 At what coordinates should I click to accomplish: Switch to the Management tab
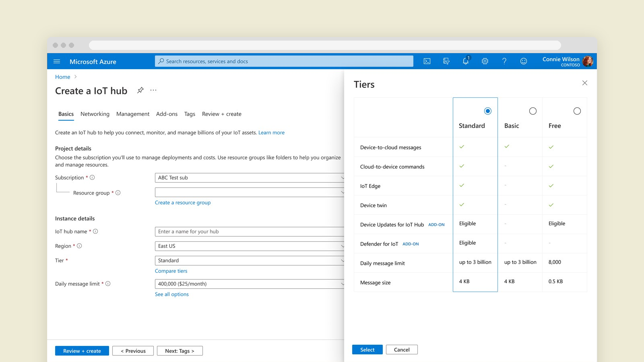(x=133, y=114)
